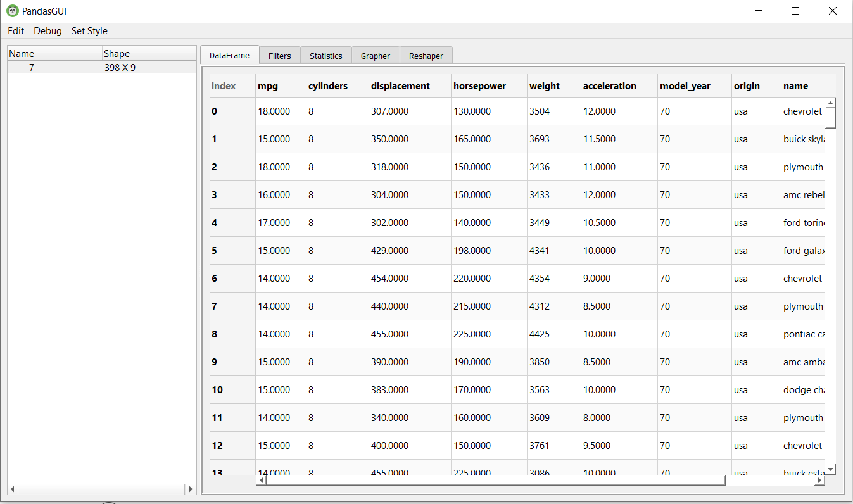Open the Debug menu
The image size is (853, 504).
(47, 31)
